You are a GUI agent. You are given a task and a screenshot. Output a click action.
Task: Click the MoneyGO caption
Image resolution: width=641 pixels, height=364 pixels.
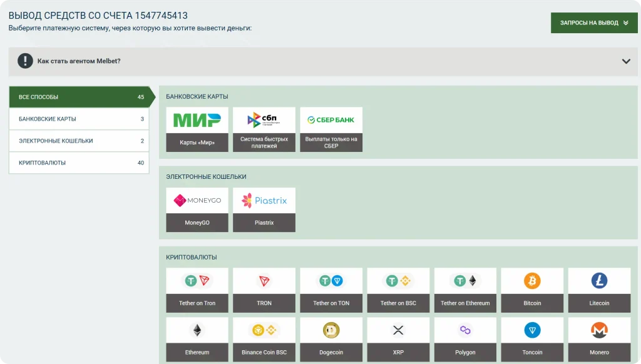(x=197, y=223)
